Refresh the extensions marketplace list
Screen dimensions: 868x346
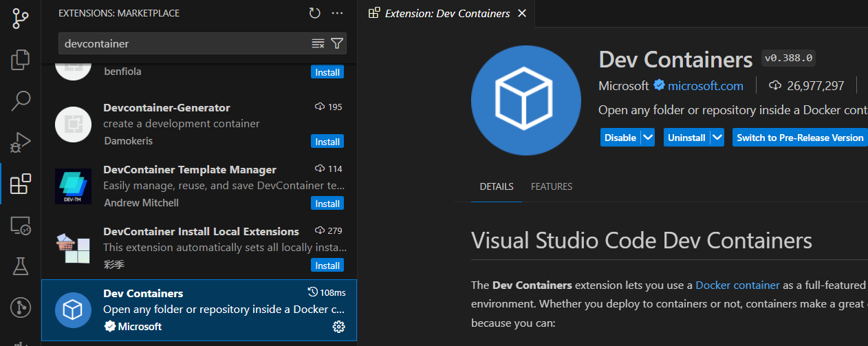pos(314,13)
